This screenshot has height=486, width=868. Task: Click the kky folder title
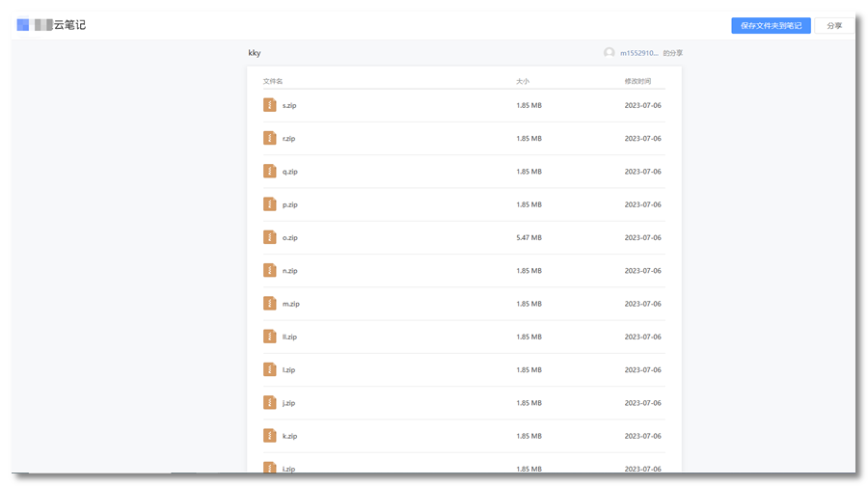click(255, 53)
